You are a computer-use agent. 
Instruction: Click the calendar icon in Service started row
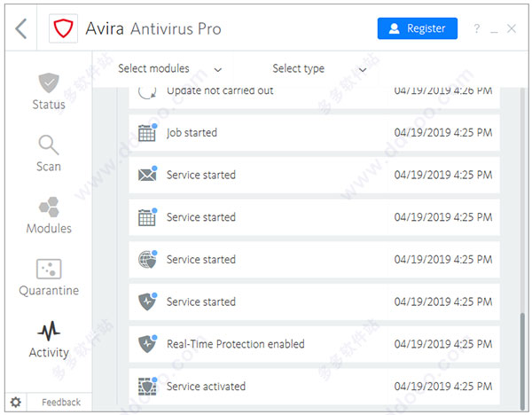[147, 217]
